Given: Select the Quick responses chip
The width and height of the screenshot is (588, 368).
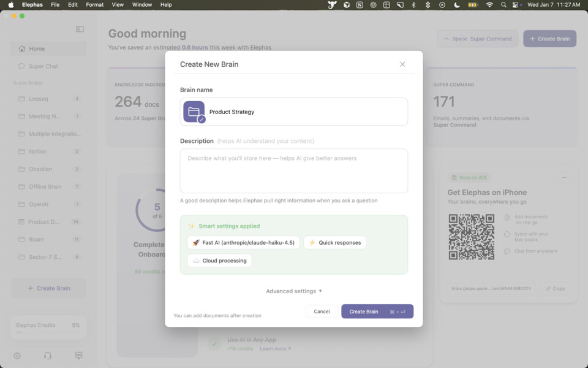Looking at the screenshot, I should (335, 243).
